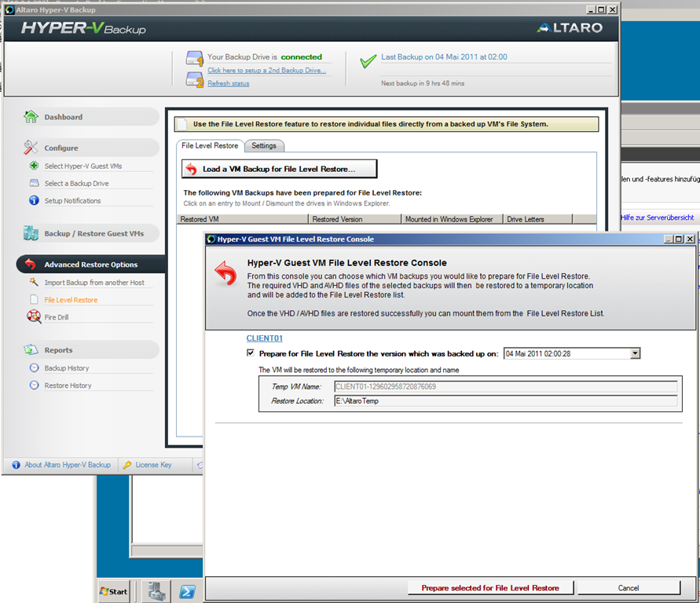Click the info icon beside Setup Notifications
700x603 pixels.
(34, 200)
